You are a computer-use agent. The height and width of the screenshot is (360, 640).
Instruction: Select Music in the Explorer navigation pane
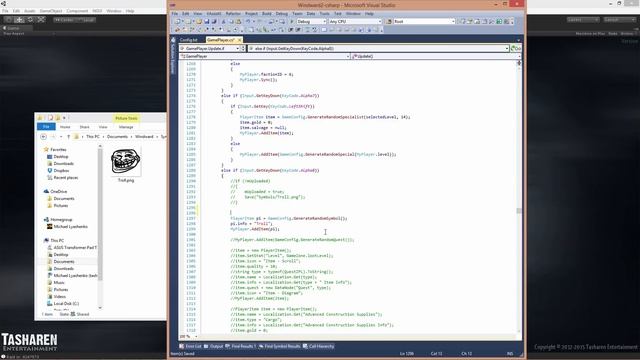coord(56,282)
